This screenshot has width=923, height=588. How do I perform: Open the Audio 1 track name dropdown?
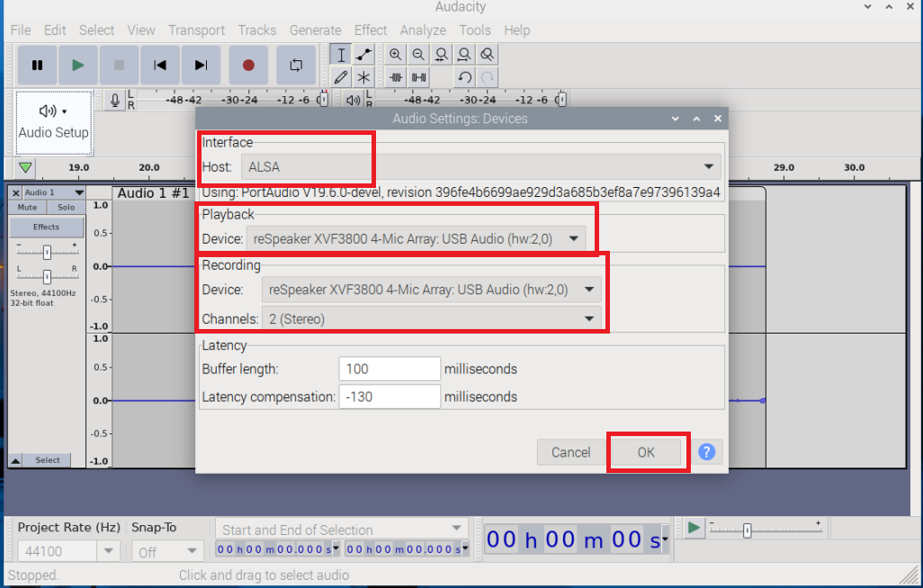click(54, 192)
